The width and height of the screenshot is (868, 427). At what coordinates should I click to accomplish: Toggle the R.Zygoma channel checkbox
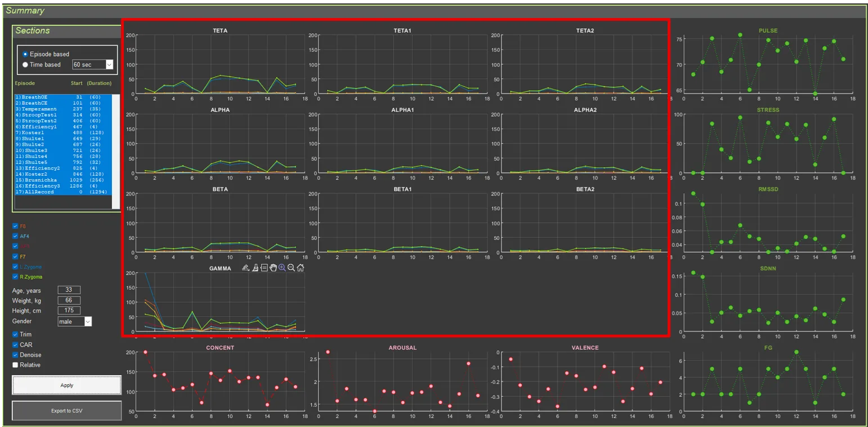coord(15,277)
